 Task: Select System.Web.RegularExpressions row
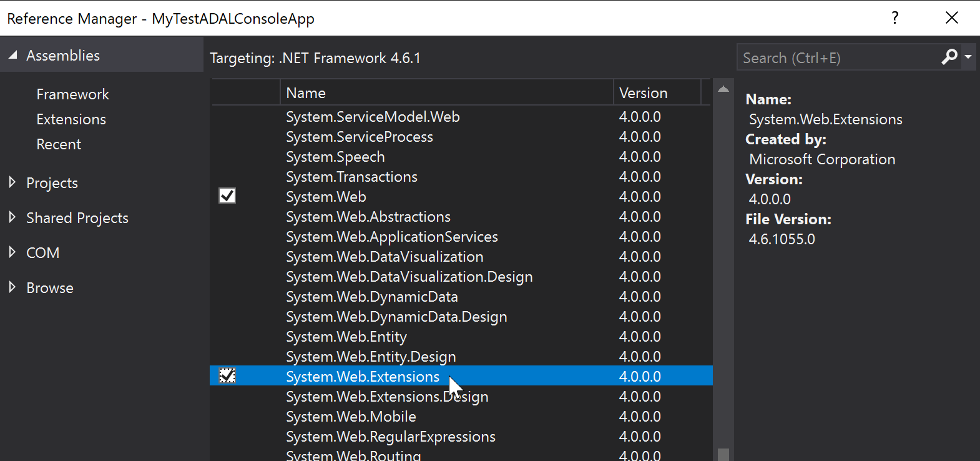click(x=461, y=437)
